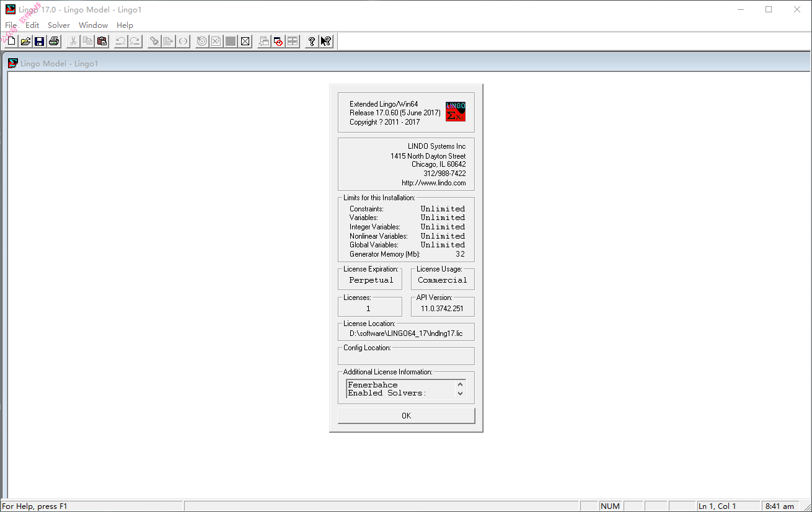Maximize the Lingo 17.0 window
The image size is (812, 512).
pos(769,9)
